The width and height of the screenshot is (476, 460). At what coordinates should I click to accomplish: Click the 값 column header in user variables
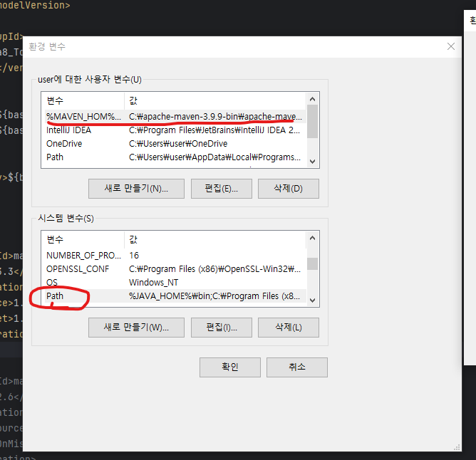click(215, 100)
